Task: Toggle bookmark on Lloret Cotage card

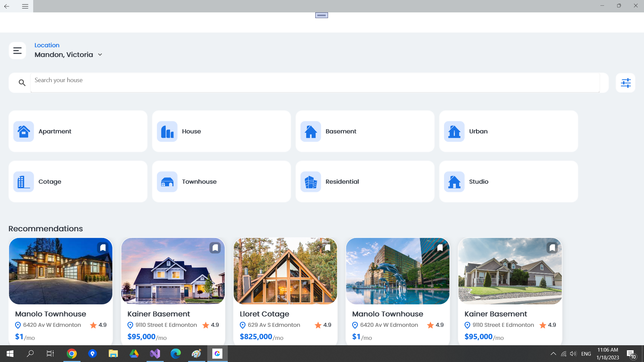Action: [328, 248]
